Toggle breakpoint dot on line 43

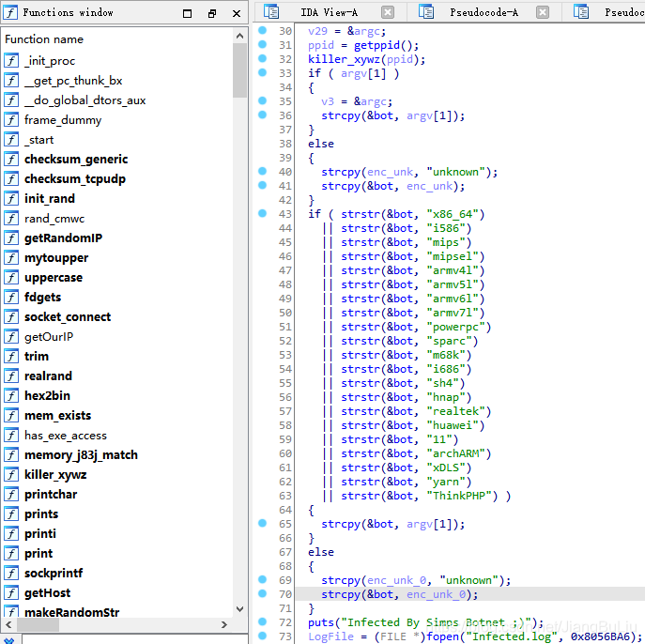(x=263, y=213)
